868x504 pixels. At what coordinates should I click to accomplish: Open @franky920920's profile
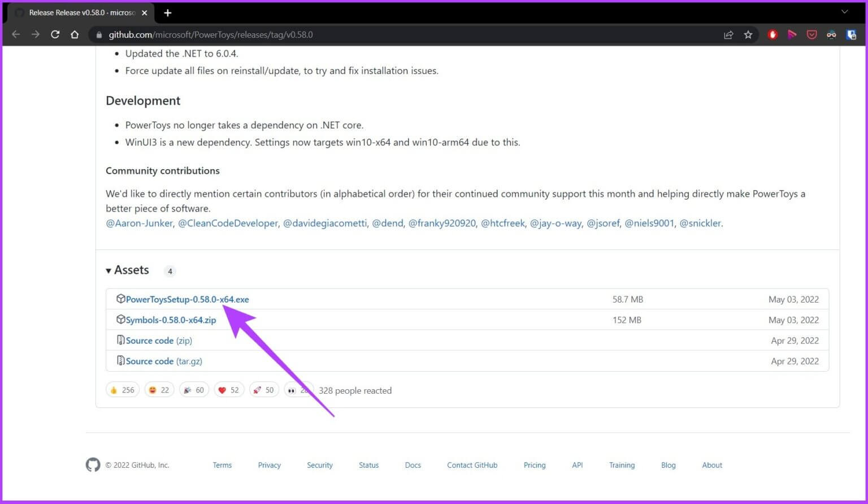[x=442, y=223]
